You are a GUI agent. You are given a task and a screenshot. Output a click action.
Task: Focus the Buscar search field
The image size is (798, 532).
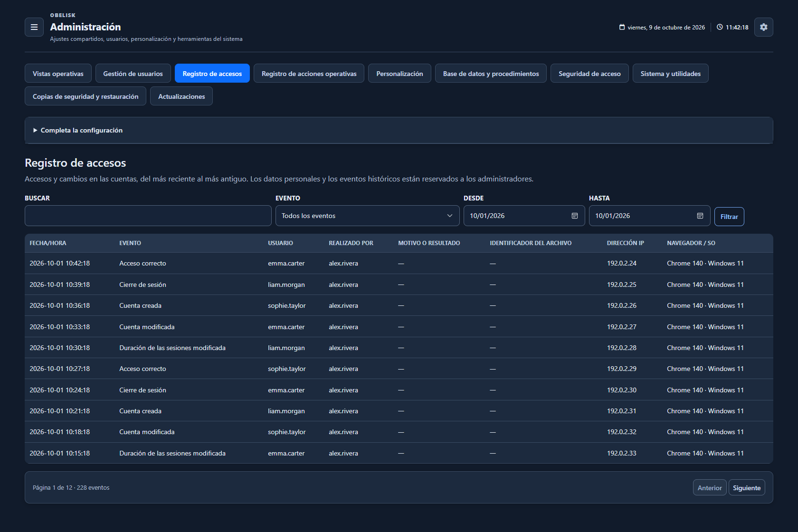tap(148, 216)
